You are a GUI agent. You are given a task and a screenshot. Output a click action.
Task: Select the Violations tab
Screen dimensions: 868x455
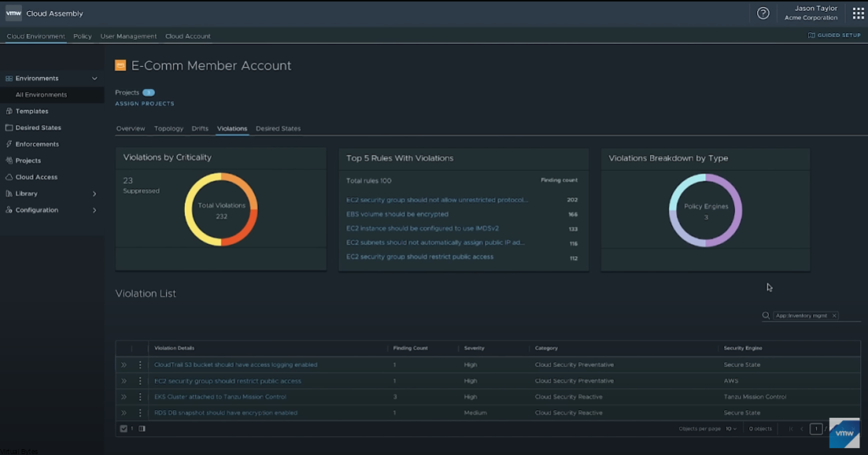click(232, 129)
